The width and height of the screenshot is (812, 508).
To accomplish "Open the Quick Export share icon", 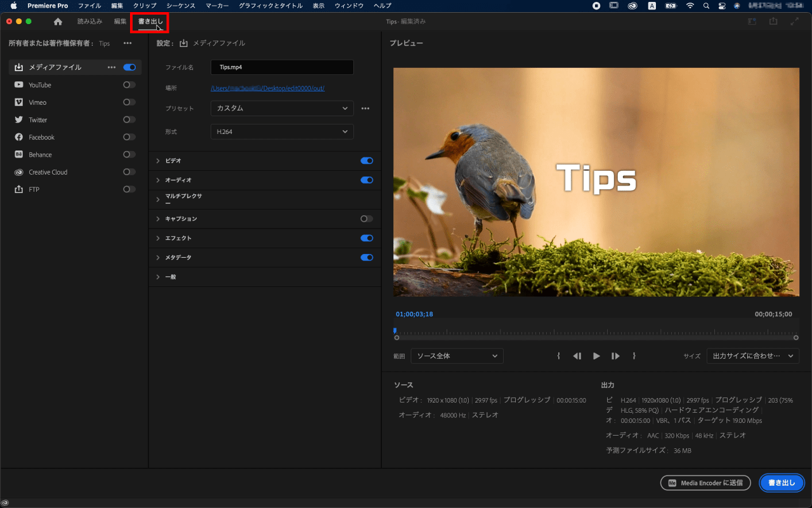I will pos(773,22).
